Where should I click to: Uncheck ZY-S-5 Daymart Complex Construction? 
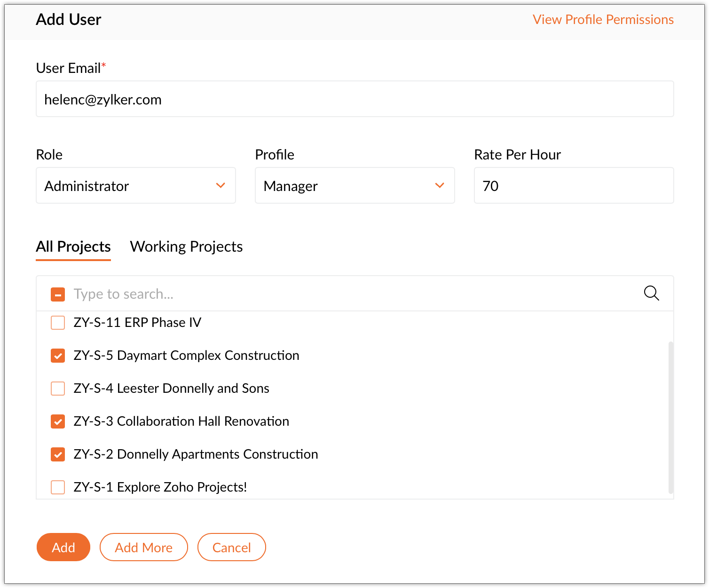(x=58, y=356)
